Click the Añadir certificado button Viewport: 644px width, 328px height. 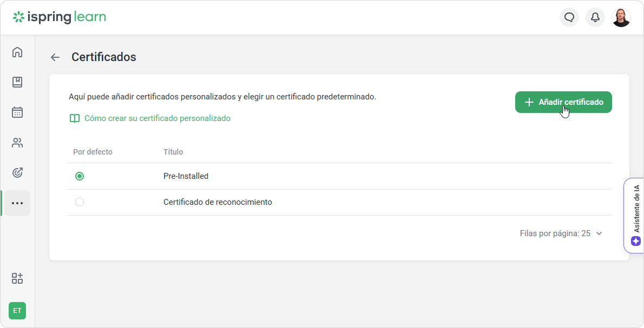pyautogui.click(x=563, y=102)
